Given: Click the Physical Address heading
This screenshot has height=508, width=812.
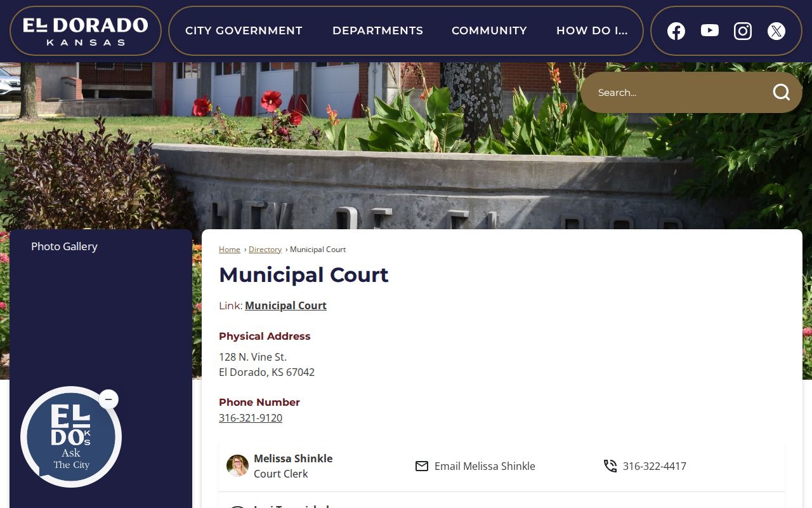Looking at the screenshot, I should tap(265, 336).
